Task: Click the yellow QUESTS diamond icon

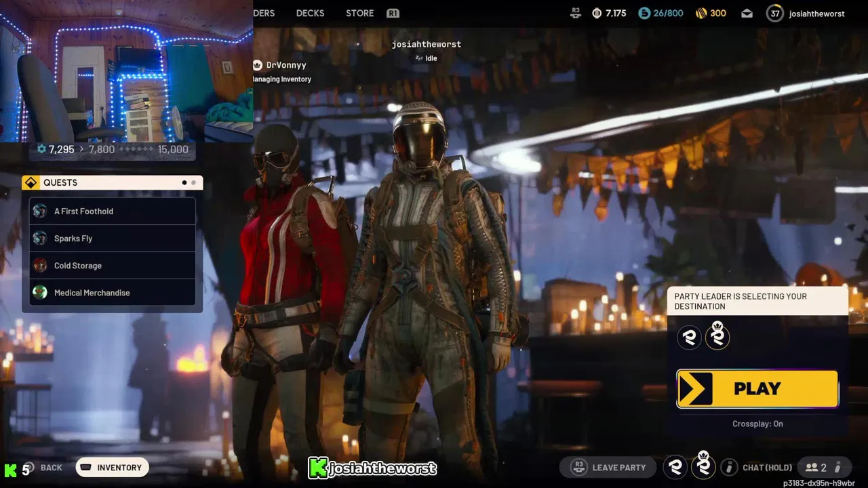Action: click(31, 182)
